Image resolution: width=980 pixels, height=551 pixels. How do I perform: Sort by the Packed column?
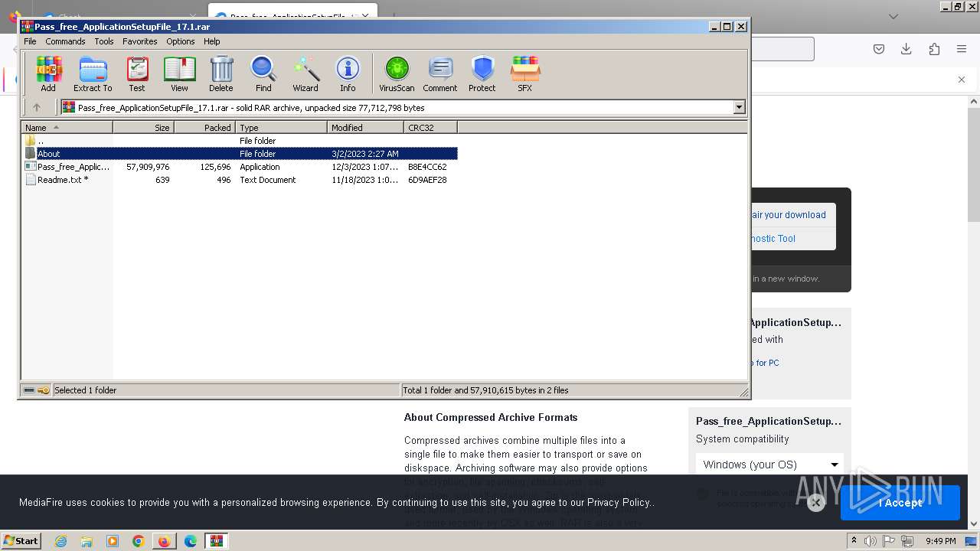click(x=205, y=128)
